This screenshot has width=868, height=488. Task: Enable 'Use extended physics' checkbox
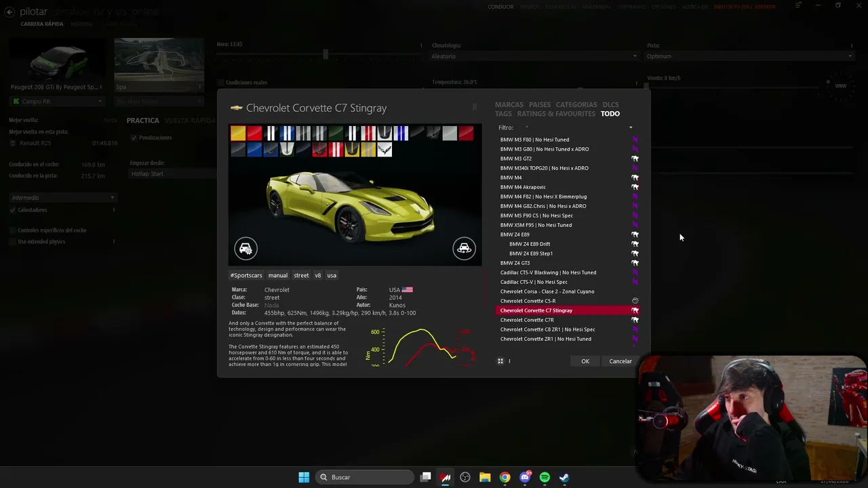pos(13,242)
